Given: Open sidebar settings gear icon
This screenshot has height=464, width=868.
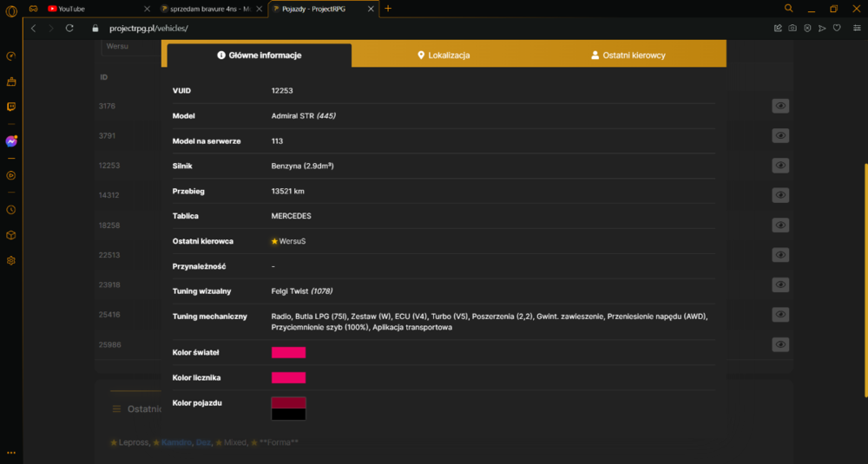Looking at the screenshot, I should (11, 260).
